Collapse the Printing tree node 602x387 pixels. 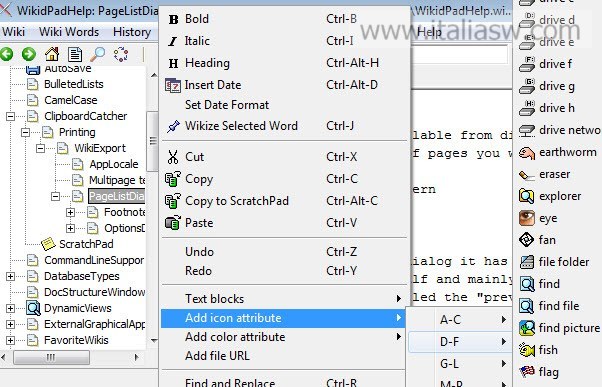(x=25, y=132)
